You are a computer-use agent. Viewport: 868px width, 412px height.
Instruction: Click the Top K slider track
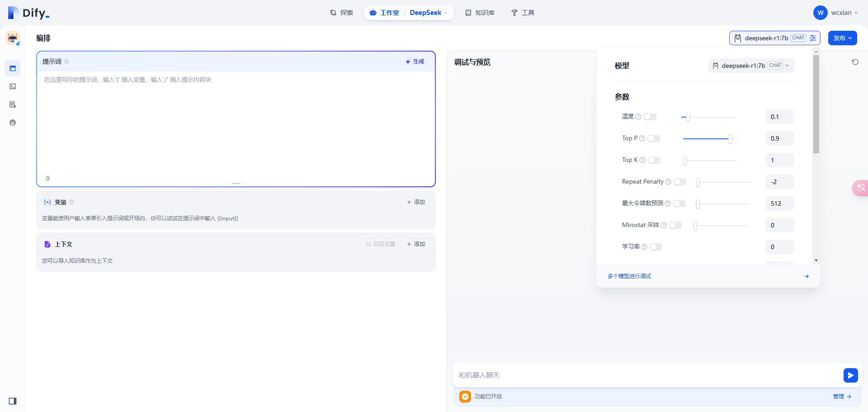click(x=710, y=161)
